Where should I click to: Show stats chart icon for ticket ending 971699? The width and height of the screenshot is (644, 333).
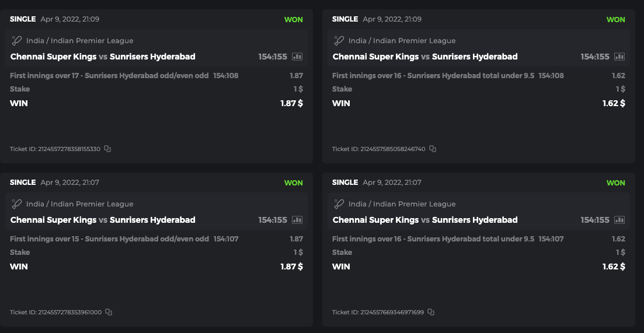tap(619, 220)
